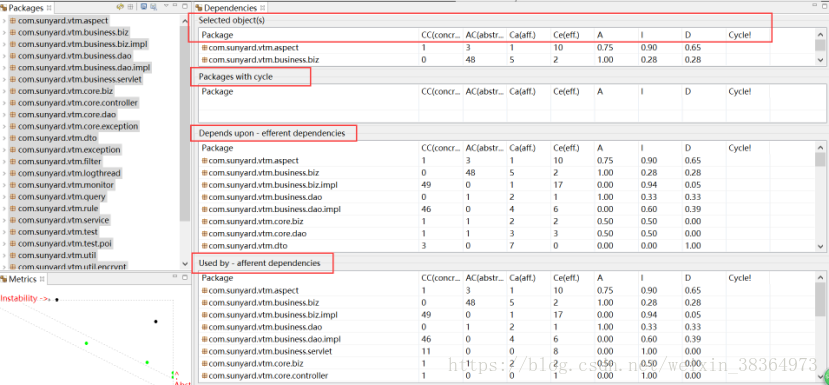The image size is (829, 385).
Task: Click core.controller package icon in Used by table
Action: pyautogui.click(x=205, y=375)
